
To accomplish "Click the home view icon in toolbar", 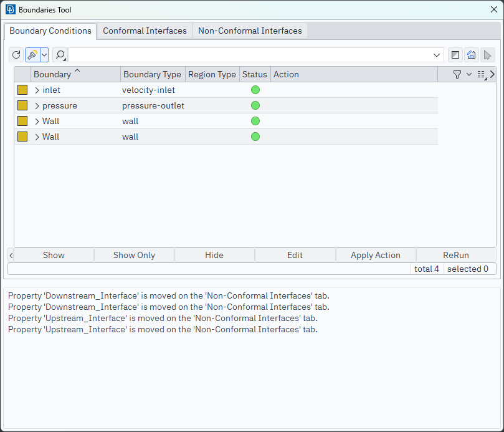I will pos(472,55).
